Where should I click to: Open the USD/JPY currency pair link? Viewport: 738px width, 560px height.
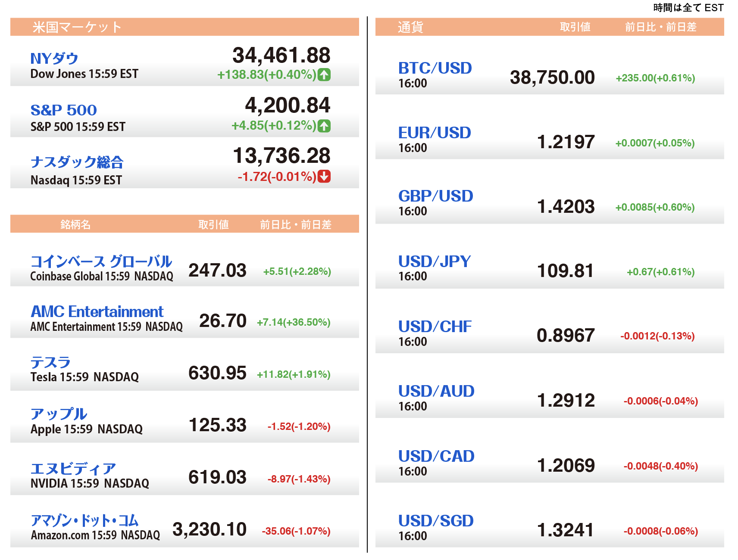[435, 261]
